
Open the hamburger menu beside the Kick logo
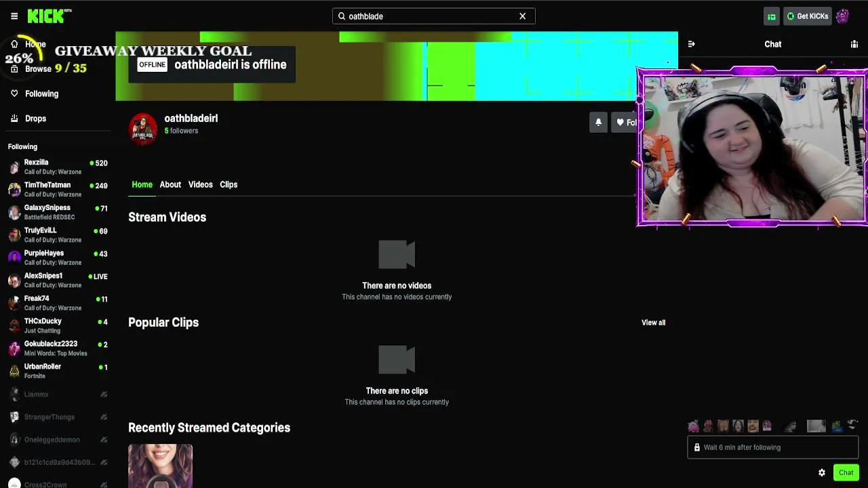click(x=14, y=16)
